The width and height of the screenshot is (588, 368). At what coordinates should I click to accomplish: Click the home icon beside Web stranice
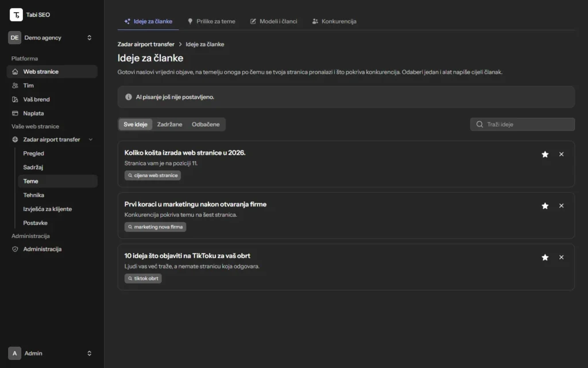click(15, 71)
